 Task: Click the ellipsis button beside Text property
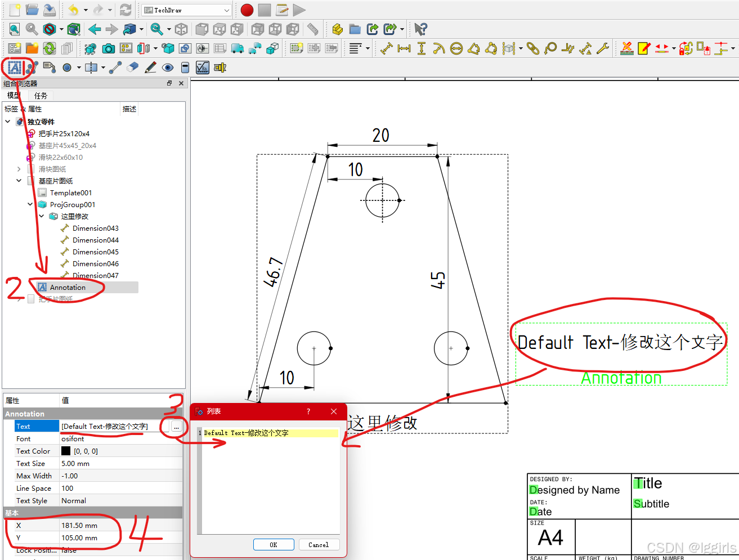tap(176, 427)
